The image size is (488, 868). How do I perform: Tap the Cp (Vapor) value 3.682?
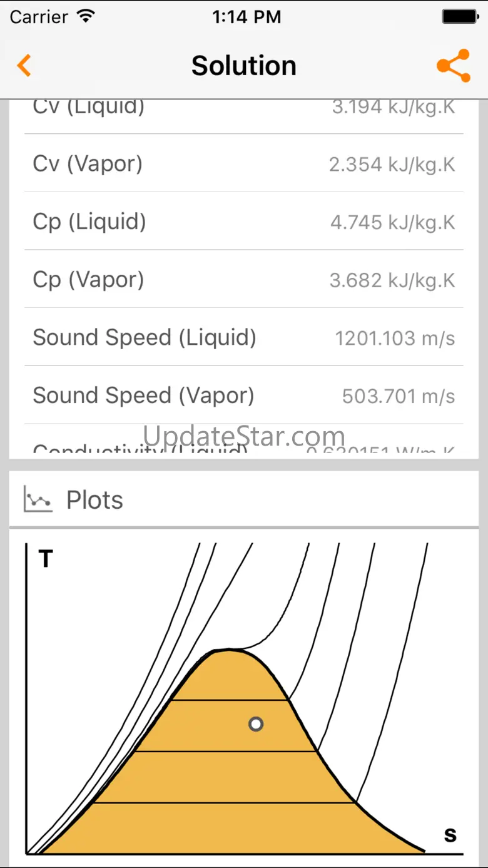tap(392, 280)
